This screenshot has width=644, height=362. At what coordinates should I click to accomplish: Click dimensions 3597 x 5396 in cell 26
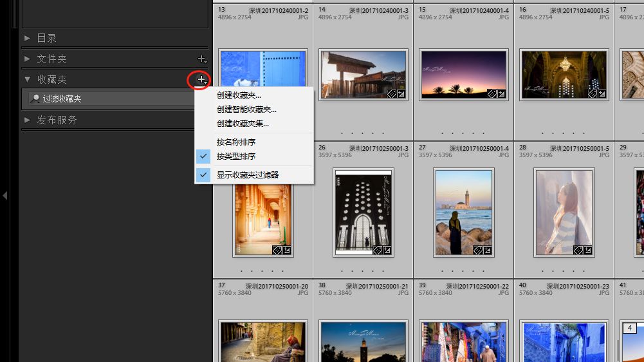tap(335, 155)
